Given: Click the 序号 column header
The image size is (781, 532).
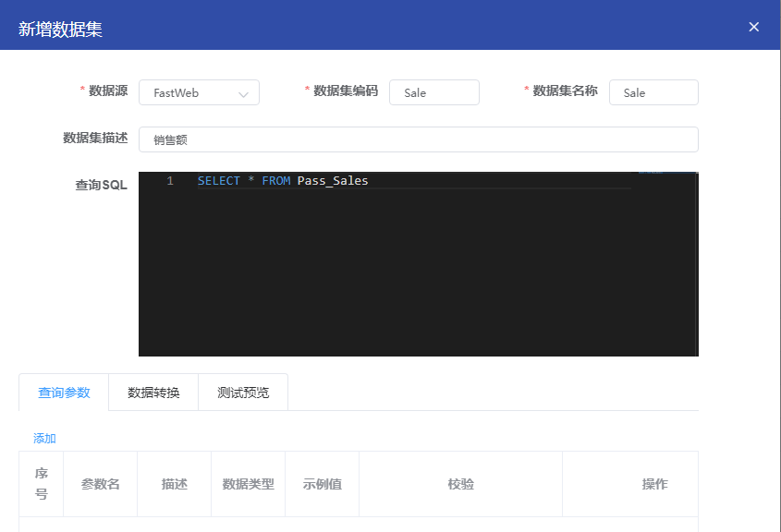Looking at the screenshot, I should tap(42, 484).
